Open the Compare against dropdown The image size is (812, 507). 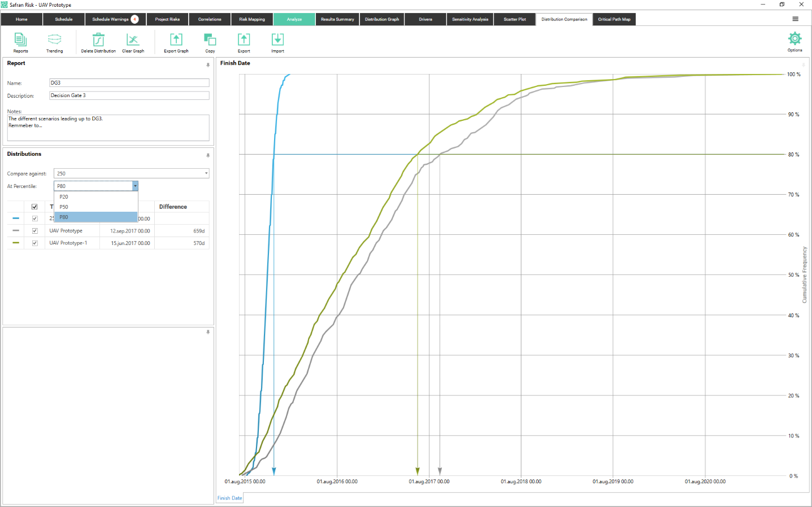[131, 173]
